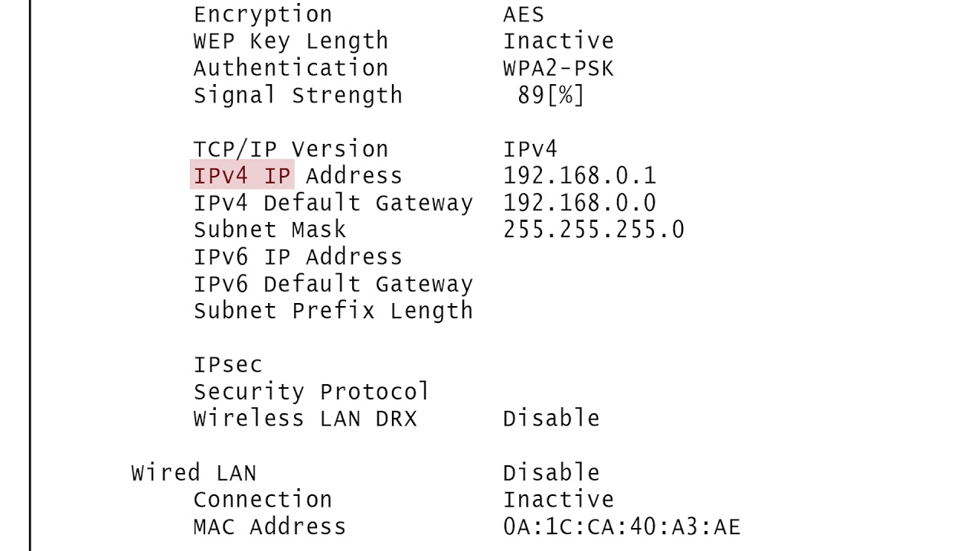This screenshot has width=980, height=551.
Task: Click the gateway value 192.168.0.0
Action: tap(580, 204)
